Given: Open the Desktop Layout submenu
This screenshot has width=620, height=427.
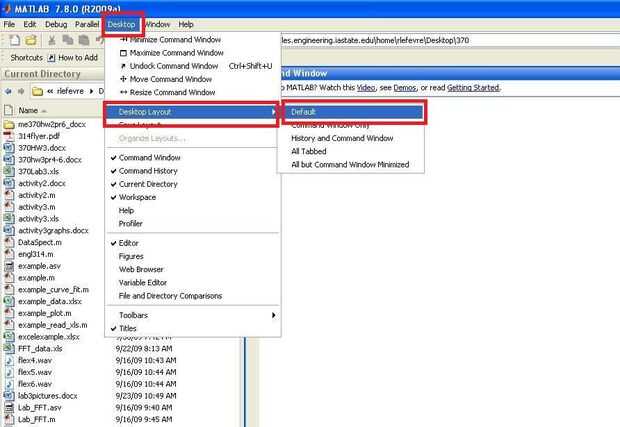Looking at the screenshot, I should (x=191, y=112).
